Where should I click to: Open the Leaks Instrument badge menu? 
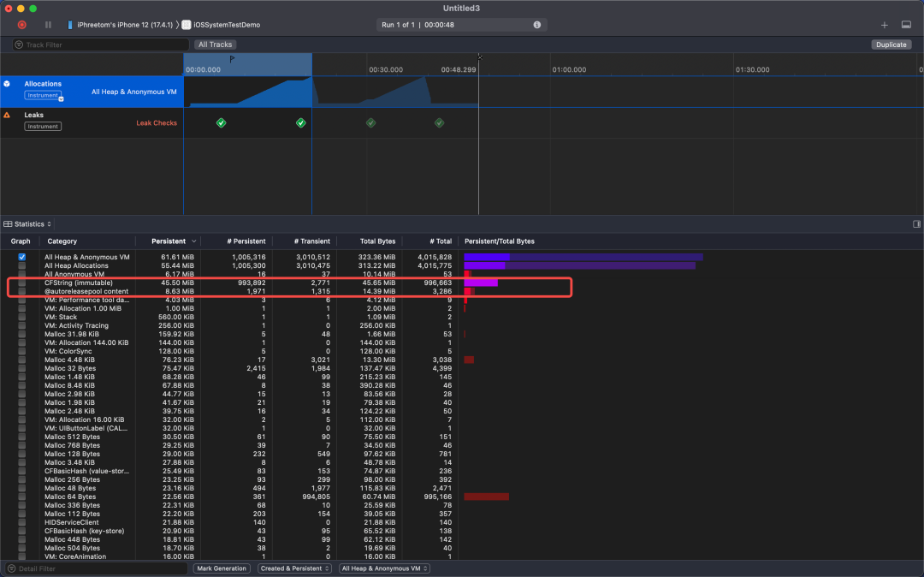(x=43, y=126)
